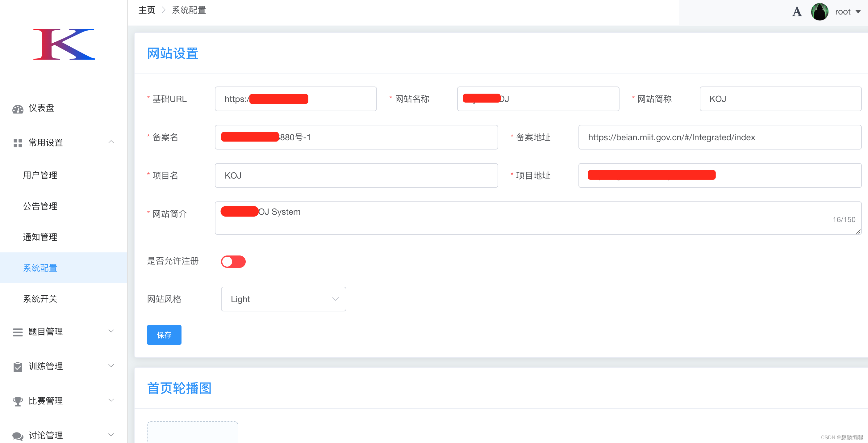Click the discussion management chat icon
The image size is (868, 443).
18,436
